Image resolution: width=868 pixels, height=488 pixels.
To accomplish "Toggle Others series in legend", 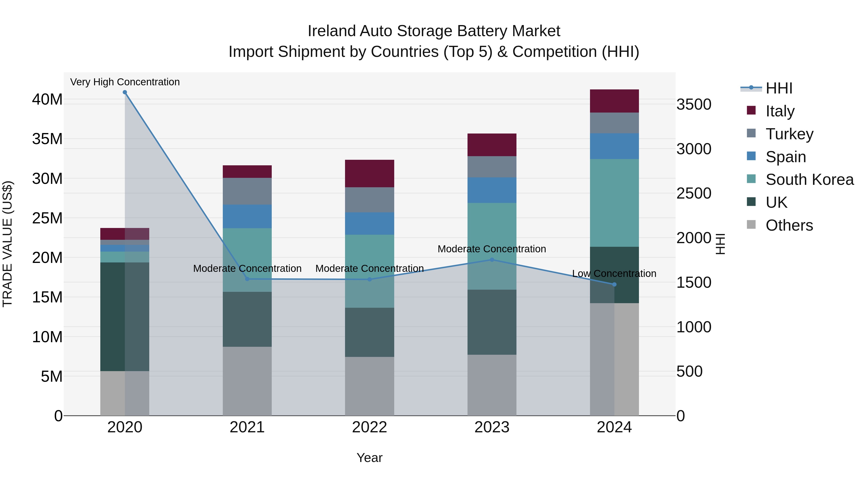I will pyautogui.click(x=780, y=225).
